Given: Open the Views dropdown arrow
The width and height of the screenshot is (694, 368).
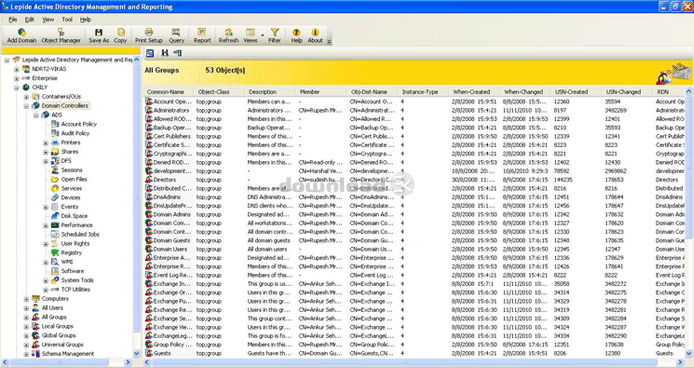Looking at the screenshot, I should click(x=262, y=35).
